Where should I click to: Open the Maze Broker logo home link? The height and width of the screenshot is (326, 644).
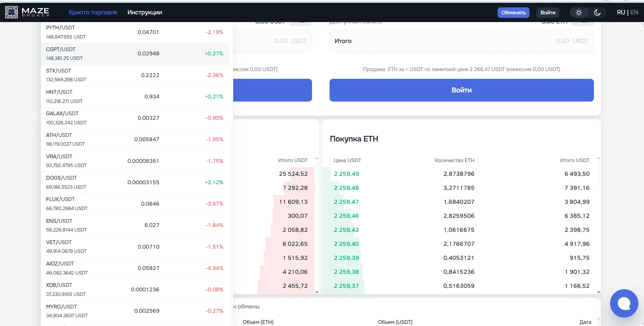(x=27, y=12)
